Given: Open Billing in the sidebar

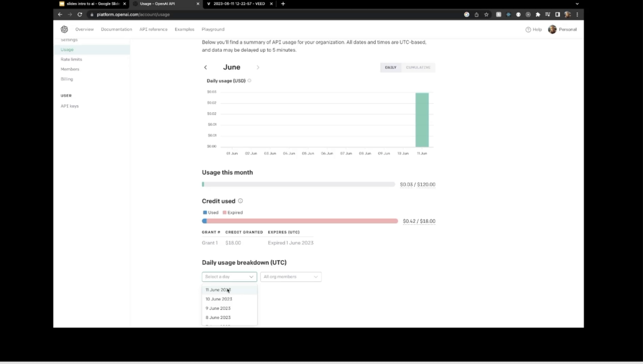Looking at the screenshot, I should 67,79.
